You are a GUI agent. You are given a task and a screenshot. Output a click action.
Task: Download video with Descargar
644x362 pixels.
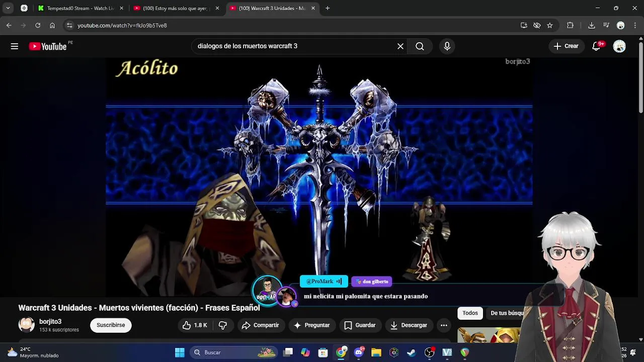409,325
